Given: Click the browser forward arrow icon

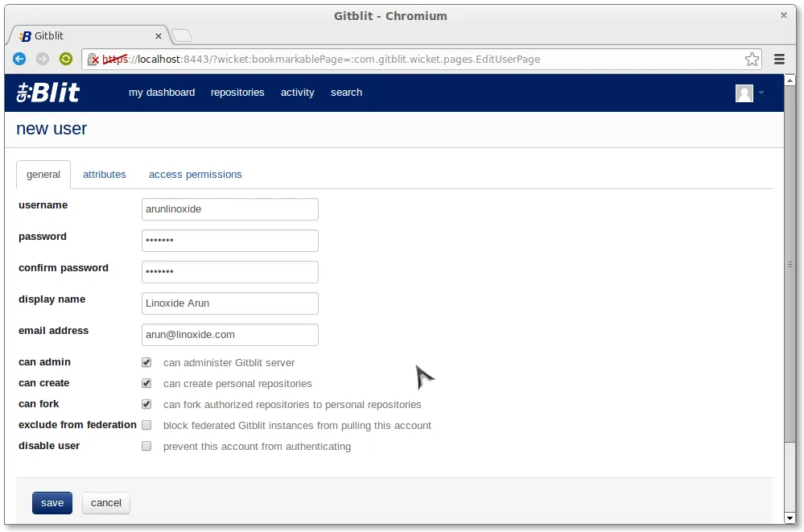Looking at the screenshot, I should tap(43, 59).
